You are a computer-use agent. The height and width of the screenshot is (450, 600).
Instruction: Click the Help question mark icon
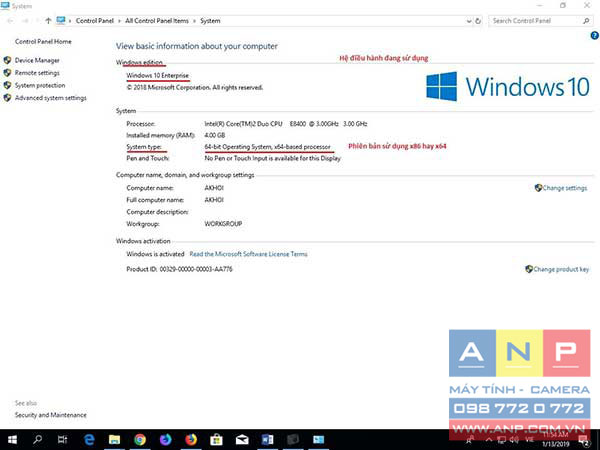point(595,36)
